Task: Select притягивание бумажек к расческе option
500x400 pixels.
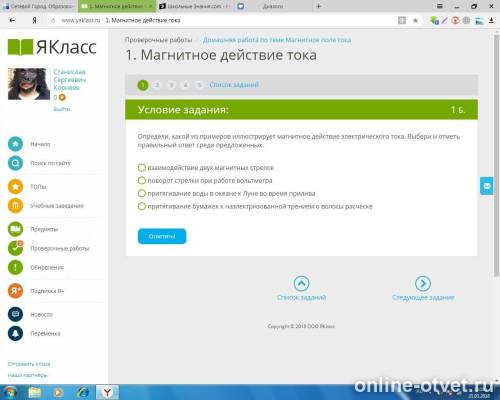Action: pyautogui.click(x=141, y=206)
